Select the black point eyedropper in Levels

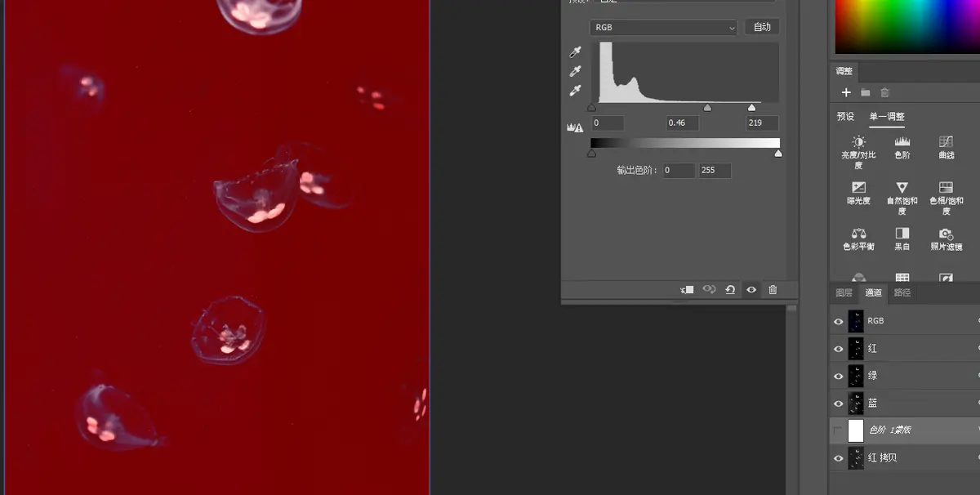(575, 52)
